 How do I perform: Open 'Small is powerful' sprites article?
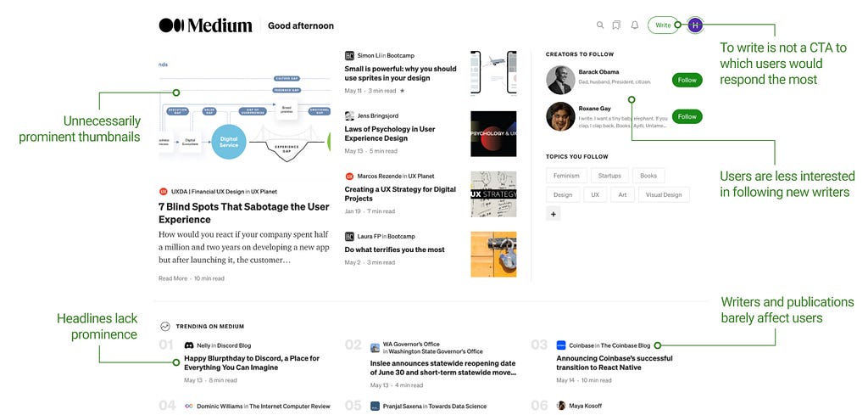click(400, 74)
